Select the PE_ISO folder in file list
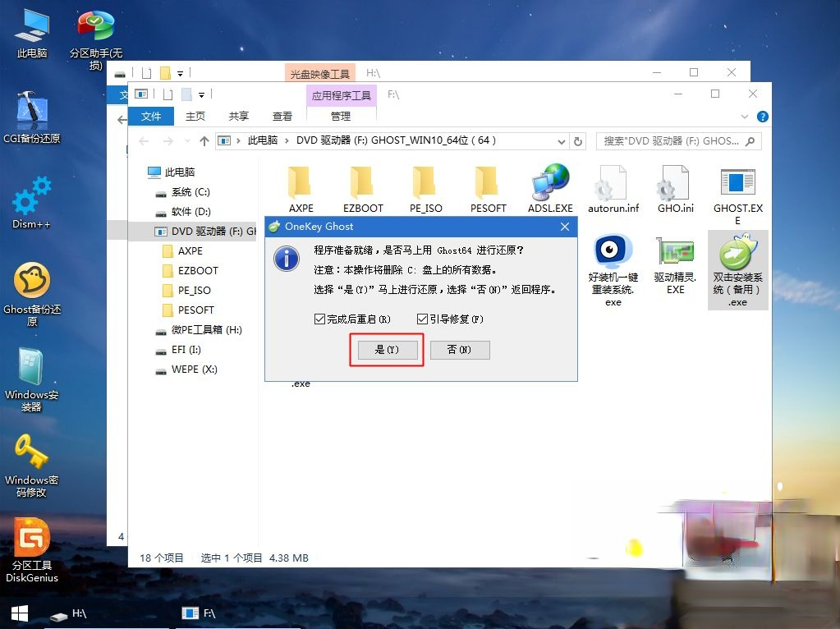Viewport: 840px width, 629px height. pos(425,189)
